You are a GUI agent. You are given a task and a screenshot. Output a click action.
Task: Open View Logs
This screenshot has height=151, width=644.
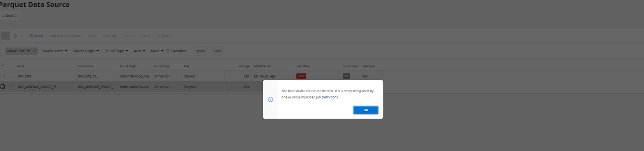[x=110, y=36]
